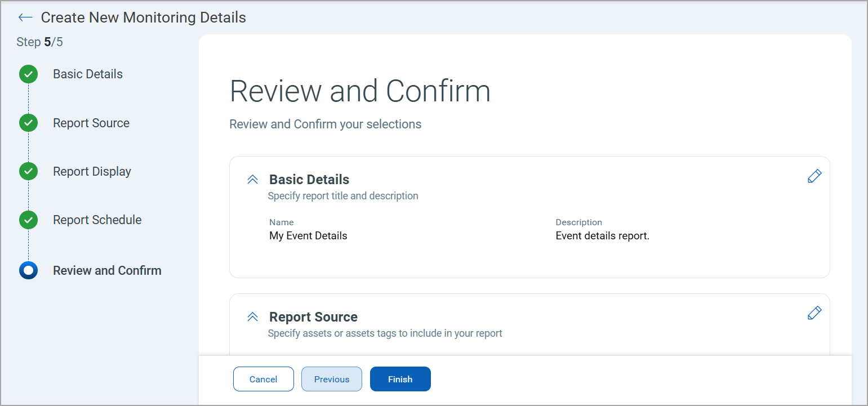868x406 pixels.
Task: Click the pencil edit icon for Report Source
Action: [x=814, y=313]
